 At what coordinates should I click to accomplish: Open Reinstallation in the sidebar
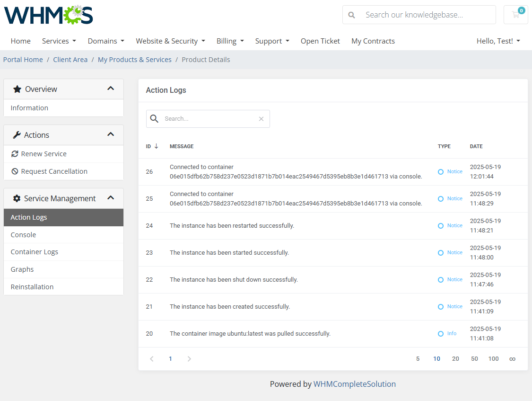pyautogui.click(x=63, y=287)
